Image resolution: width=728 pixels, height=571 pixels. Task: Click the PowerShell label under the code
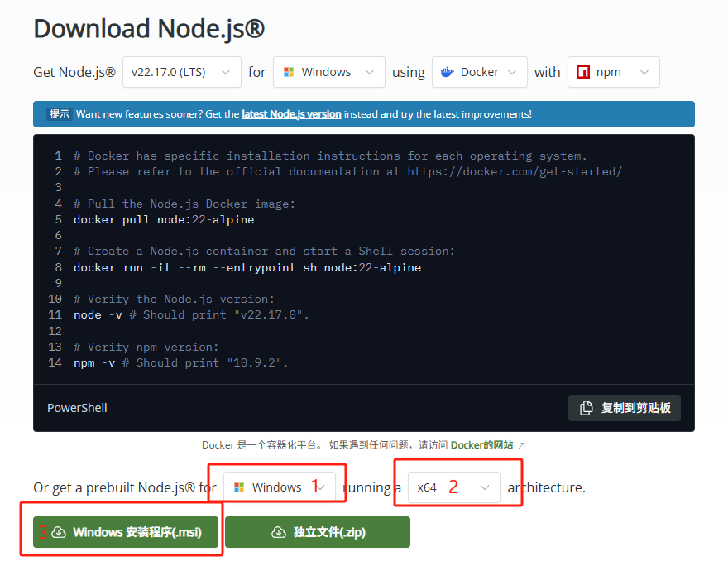[77, 408]
